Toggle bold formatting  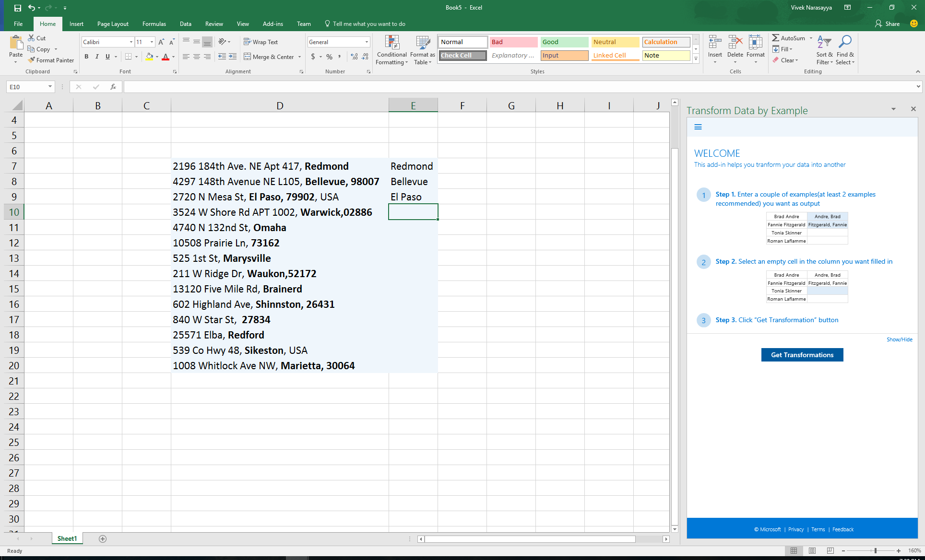coord(86,57)
